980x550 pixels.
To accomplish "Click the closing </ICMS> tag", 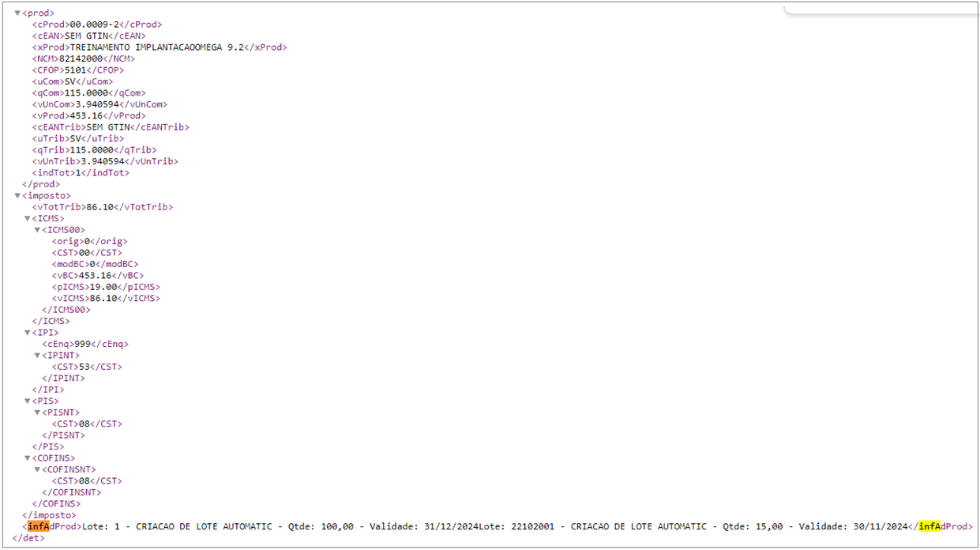I will click(51, 322).
